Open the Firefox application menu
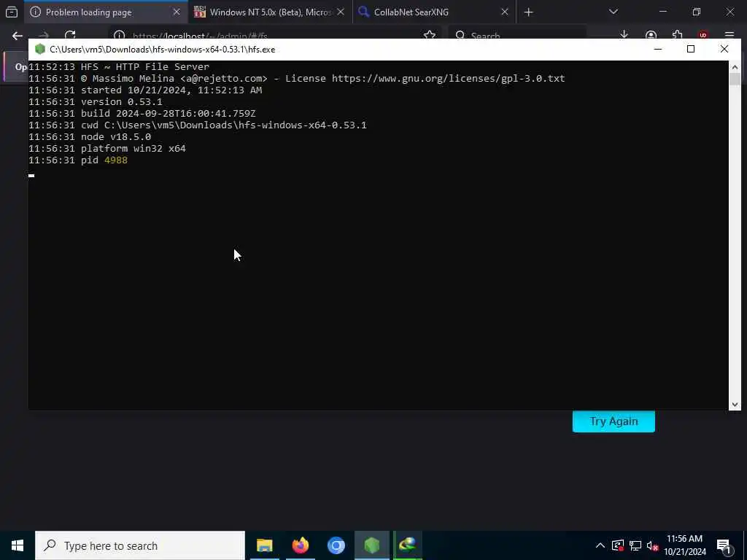This screenshot has height=560, width=747. pyautogui.click(x=729, y=35)
